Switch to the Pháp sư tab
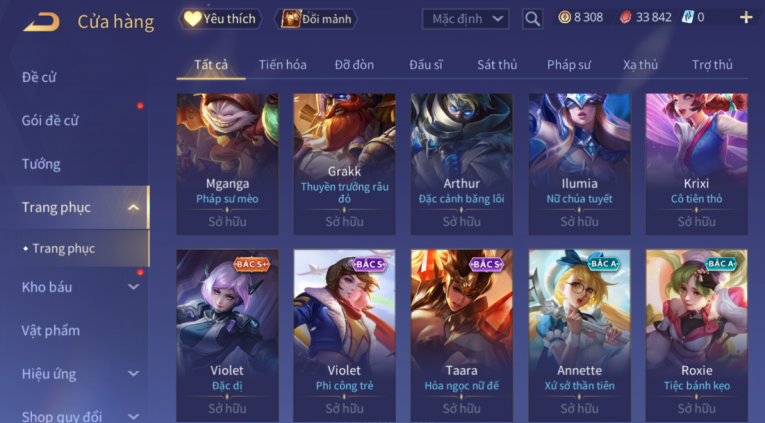 tap(568, 65)
